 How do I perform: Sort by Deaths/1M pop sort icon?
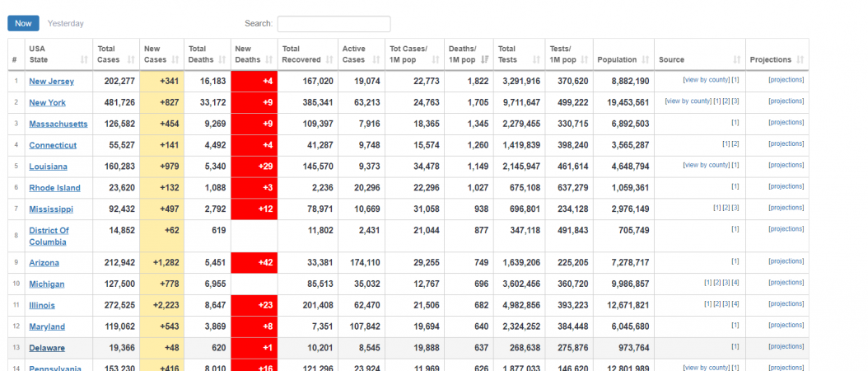[x=484, y=59]
